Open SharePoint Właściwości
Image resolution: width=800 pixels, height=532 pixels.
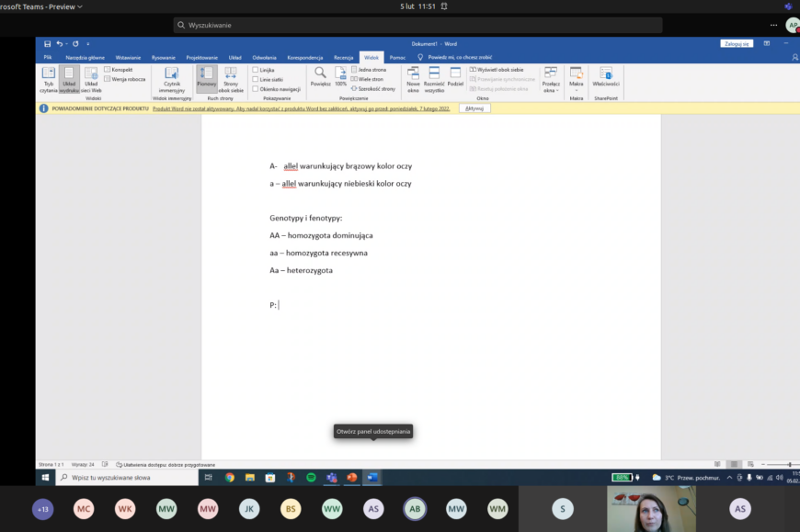[606, 77]
